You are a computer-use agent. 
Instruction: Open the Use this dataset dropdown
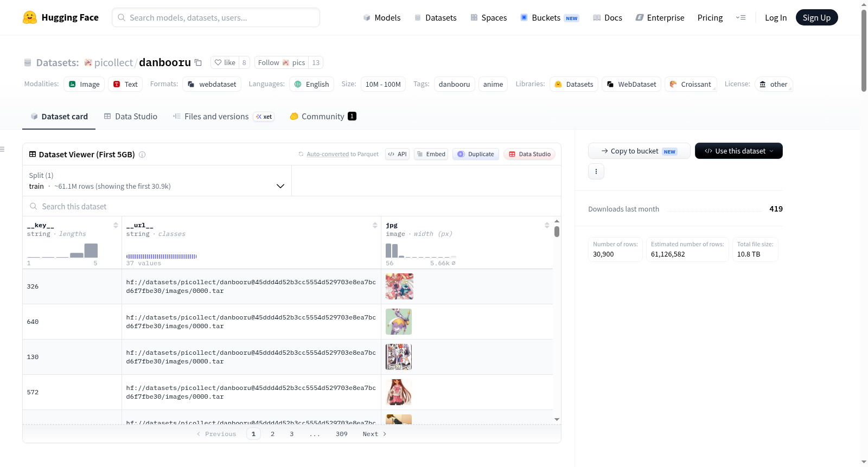pyautogui.click(x=738, y=151)
